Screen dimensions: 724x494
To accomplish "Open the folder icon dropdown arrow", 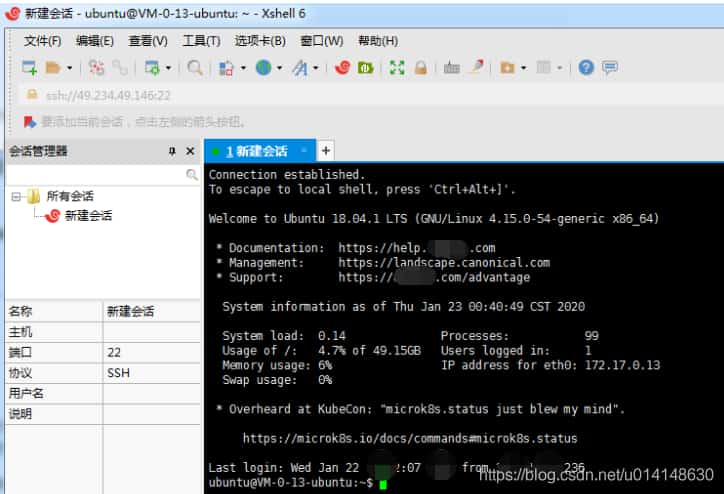I will point(69,69).
